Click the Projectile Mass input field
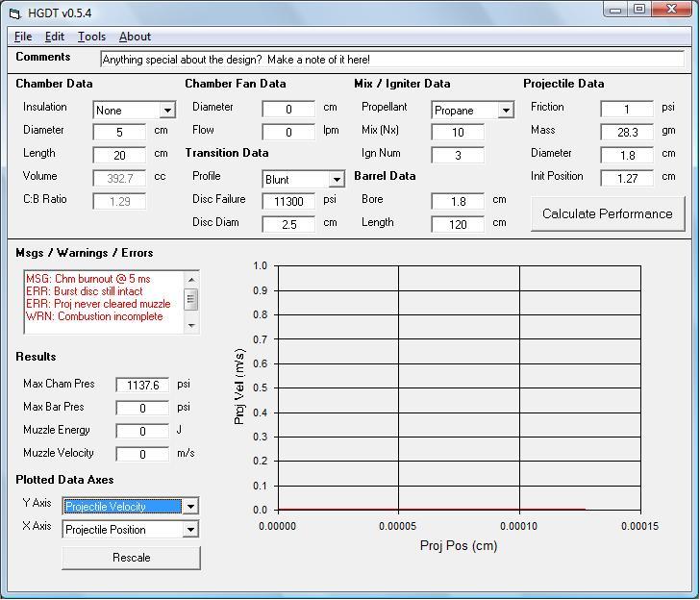The image size is (700, 600). 627,132
